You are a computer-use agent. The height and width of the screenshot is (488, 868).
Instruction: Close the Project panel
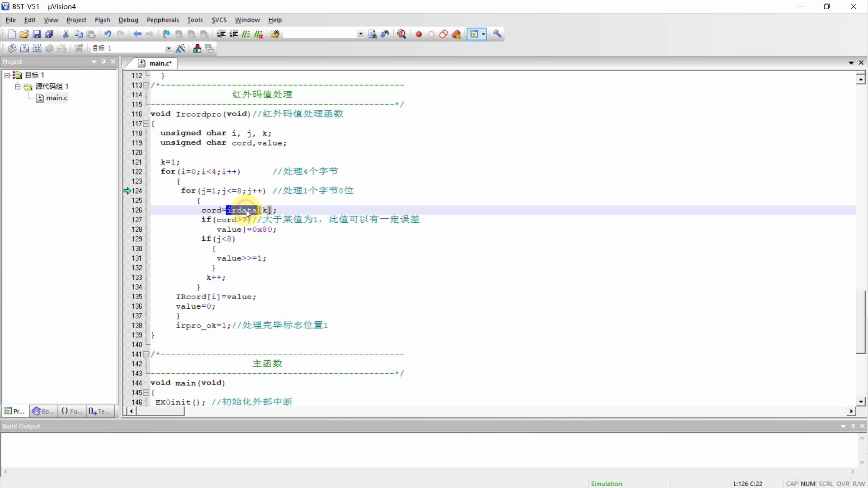[x=113, y=62]
